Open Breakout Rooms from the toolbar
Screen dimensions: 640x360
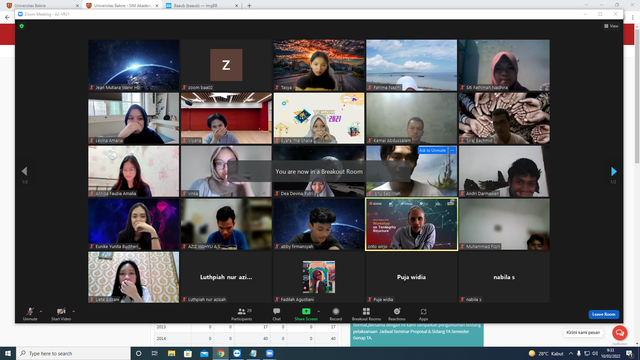tap(366, 314)
